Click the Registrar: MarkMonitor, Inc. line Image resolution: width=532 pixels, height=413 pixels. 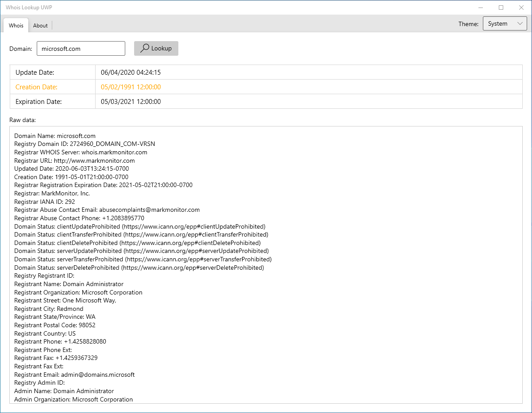tap(52, 193)
